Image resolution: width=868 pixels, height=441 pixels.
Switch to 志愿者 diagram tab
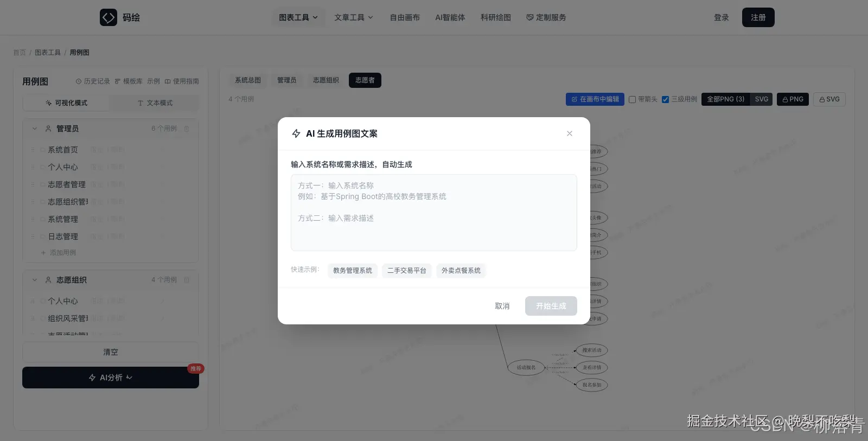[365, 80]
